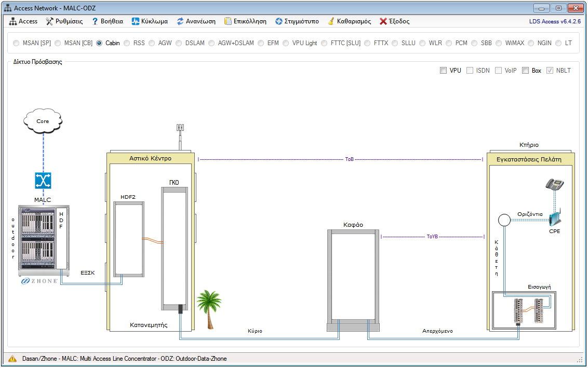
Task: Click the telephone icon in customer premises
Action: [554, 184]
